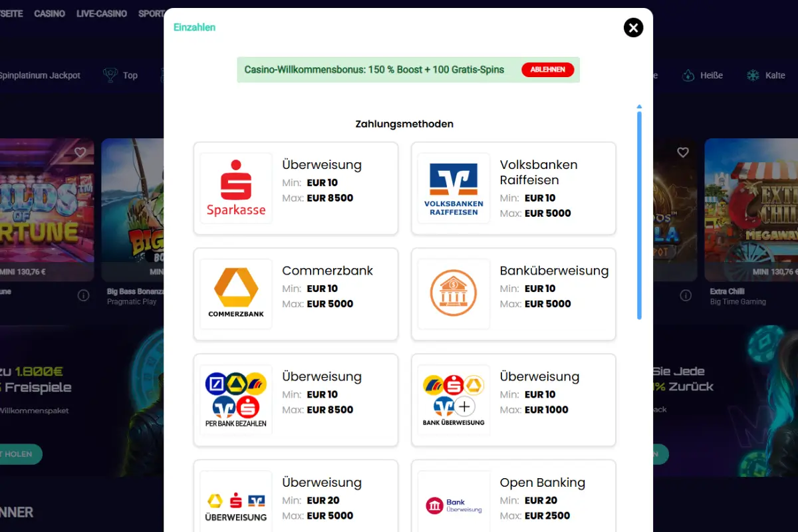Screen dimensions: 798x532
Task: Click Max EUR 2500 under Open Banking
Action: (535, 515)
